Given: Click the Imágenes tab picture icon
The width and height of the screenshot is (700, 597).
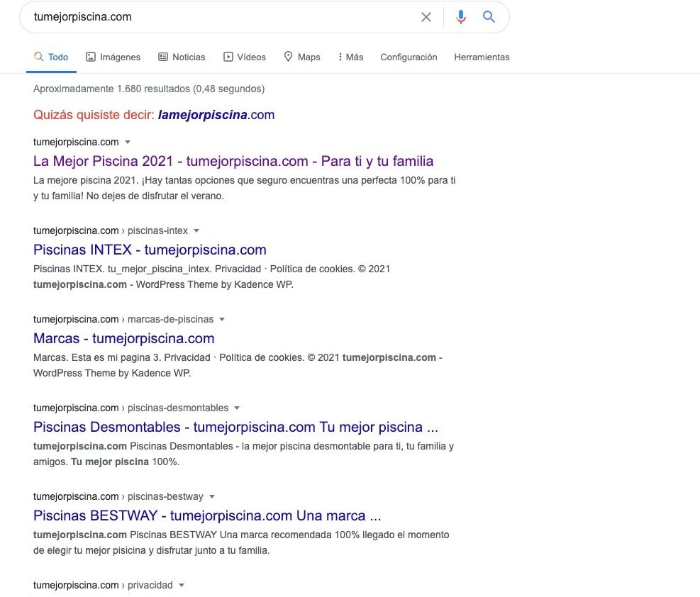Looking at the screenshot, I should [91, 57].
